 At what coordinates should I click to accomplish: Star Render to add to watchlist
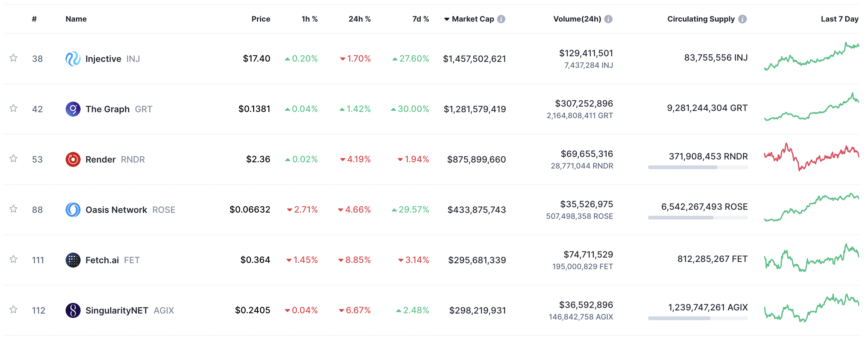point(13,158)
